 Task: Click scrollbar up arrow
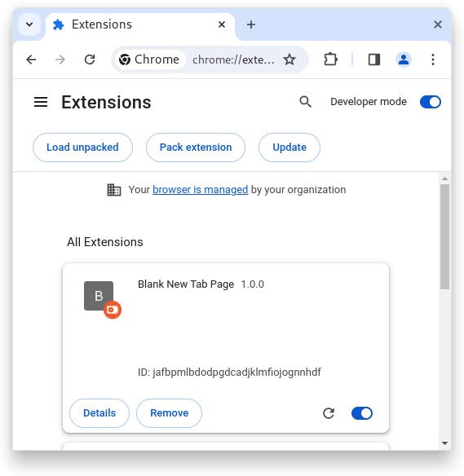(x=445, y=178)
